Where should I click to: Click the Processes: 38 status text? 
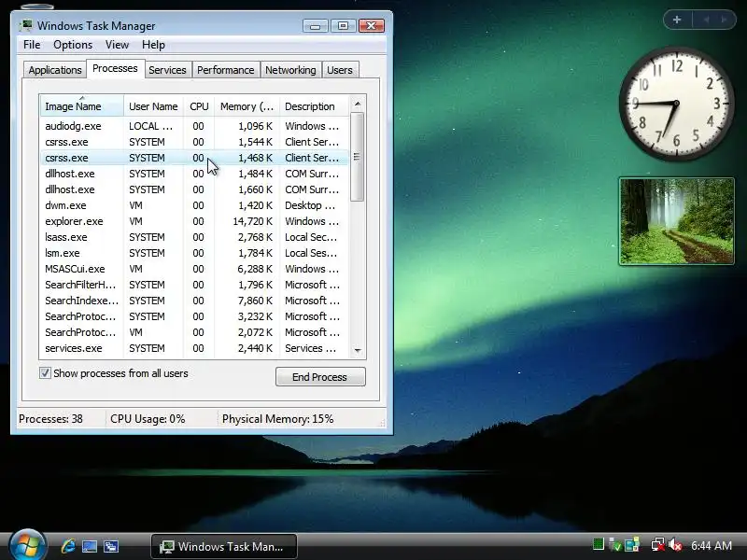[50, 419]
